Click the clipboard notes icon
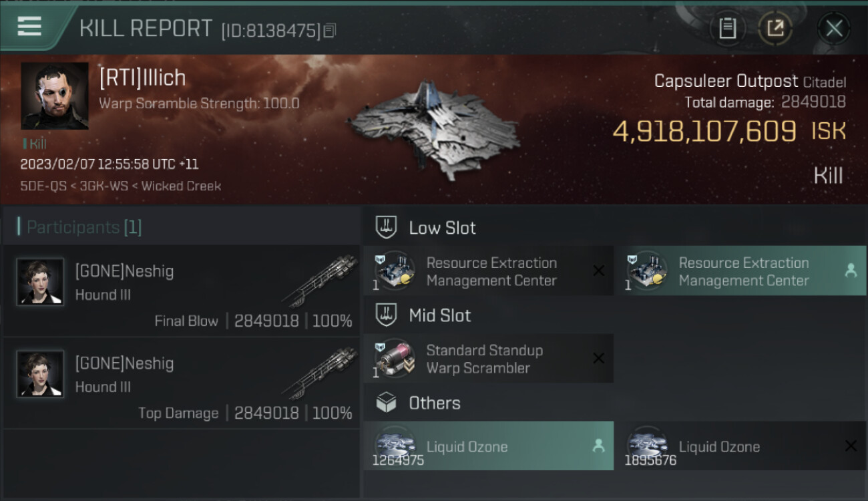868x501 pixels. coord(727,28)
